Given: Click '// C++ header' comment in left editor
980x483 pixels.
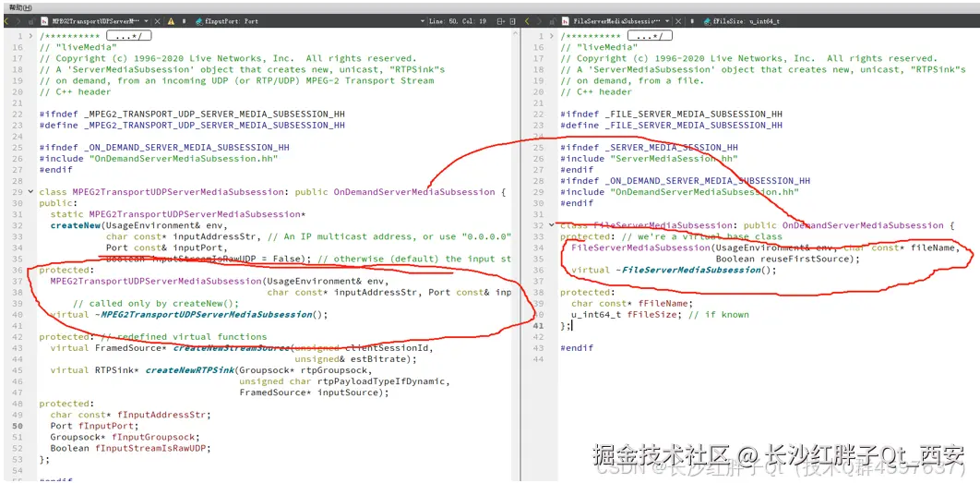Looking at the screenshot, I should tap(75, 92).
